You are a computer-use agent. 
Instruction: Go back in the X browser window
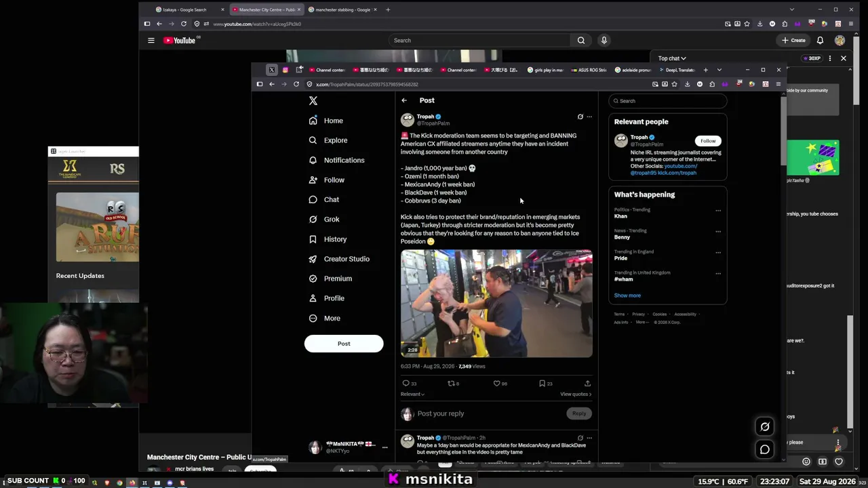[272, 84]
